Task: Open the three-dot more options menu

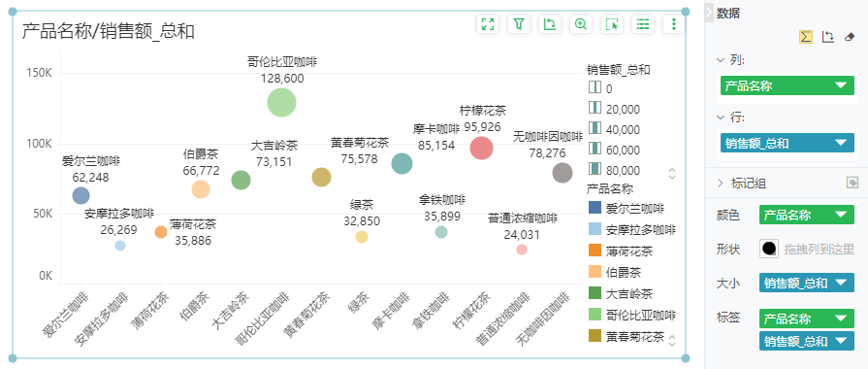Action: 674,24
